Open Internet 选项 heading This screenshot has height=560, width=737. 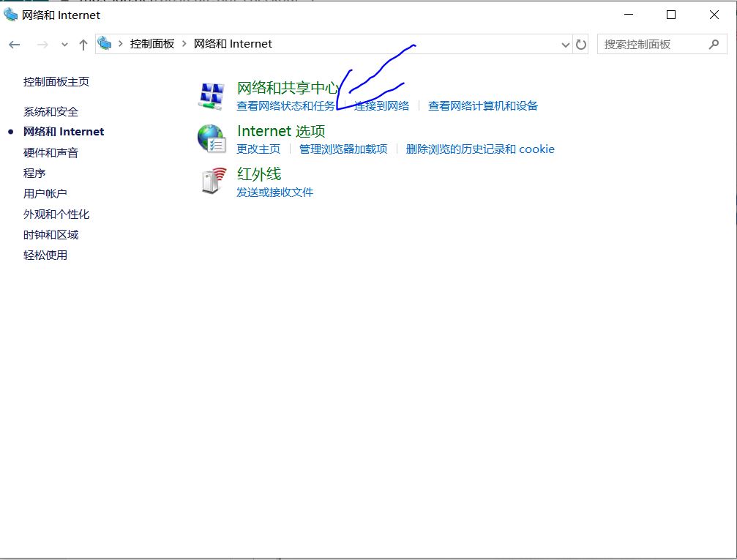tap(281, 131)
